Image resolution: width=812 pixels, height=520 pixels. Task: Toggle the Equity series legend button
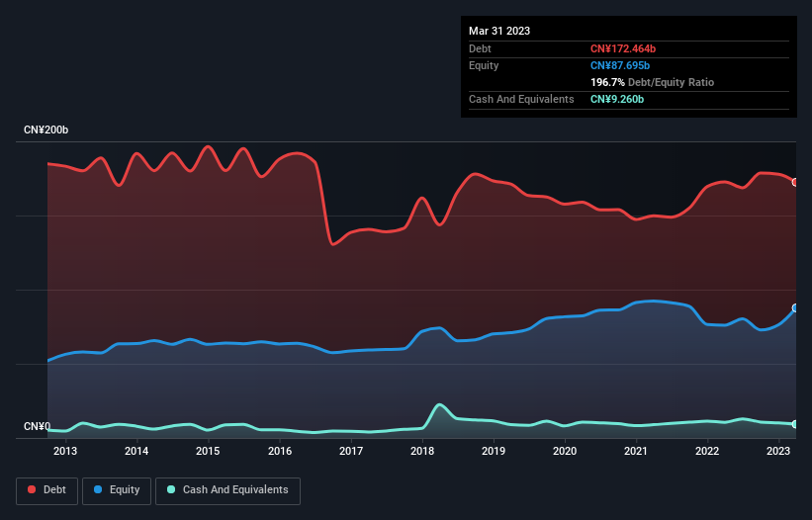(x=117, y=490)
